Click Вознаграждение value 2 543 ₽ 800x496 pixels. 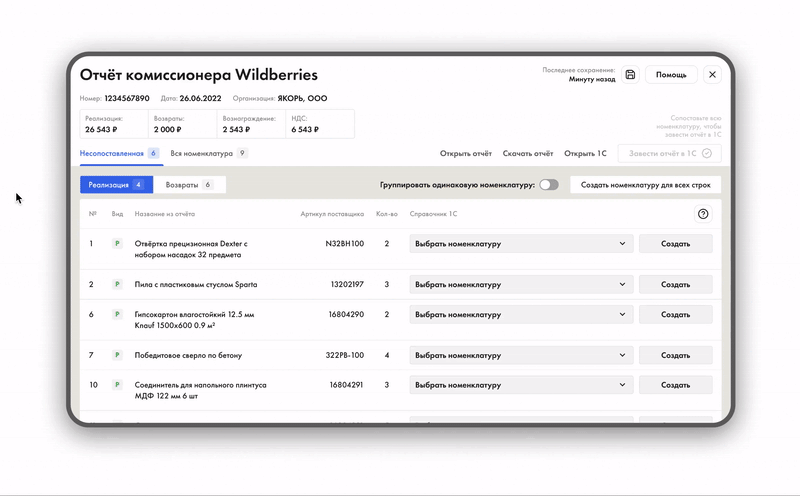236,130
